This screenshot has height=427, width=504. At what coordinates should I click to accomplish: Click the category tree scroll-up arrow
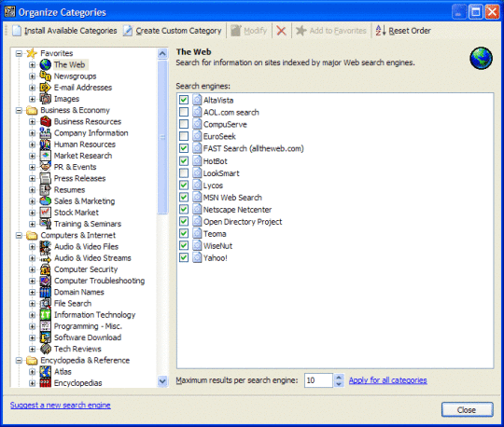pos(162,53)
